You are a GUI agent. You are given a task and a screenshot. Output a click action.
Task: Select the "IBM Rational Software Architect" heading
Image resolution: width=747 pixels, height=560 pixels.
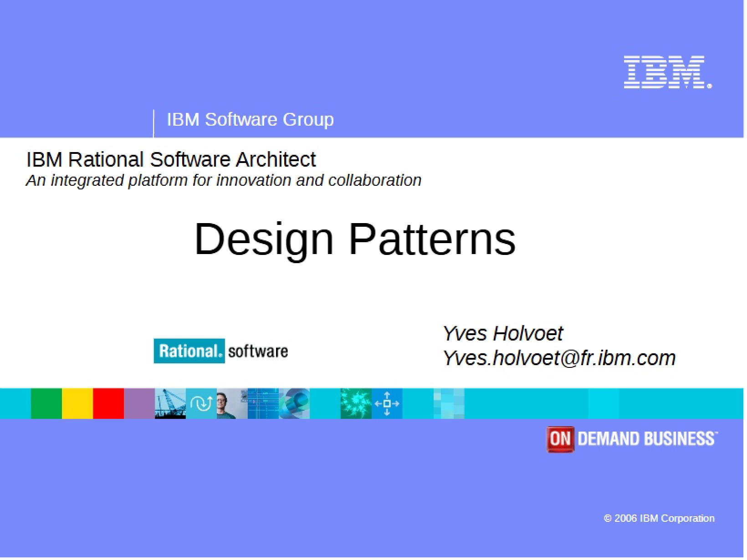171,159
